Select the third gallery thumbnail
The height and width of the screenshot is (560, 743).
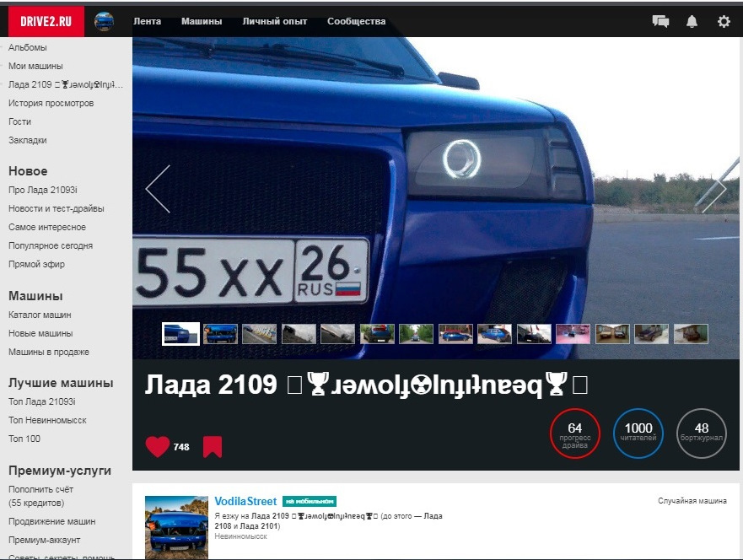(259, 333)
